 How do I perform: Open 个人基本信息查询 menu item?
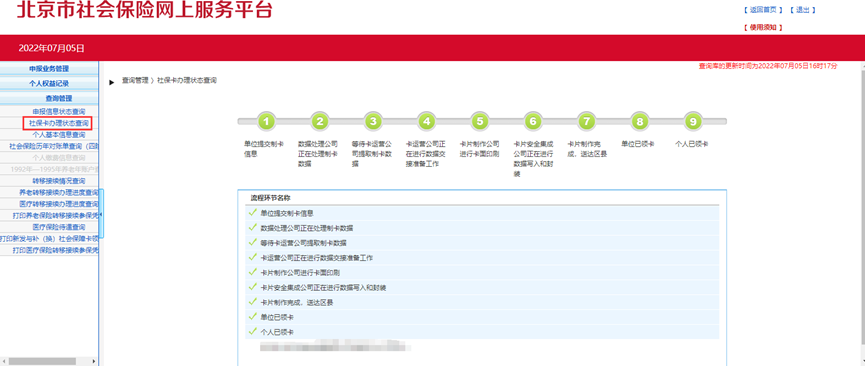pos(58,135)
